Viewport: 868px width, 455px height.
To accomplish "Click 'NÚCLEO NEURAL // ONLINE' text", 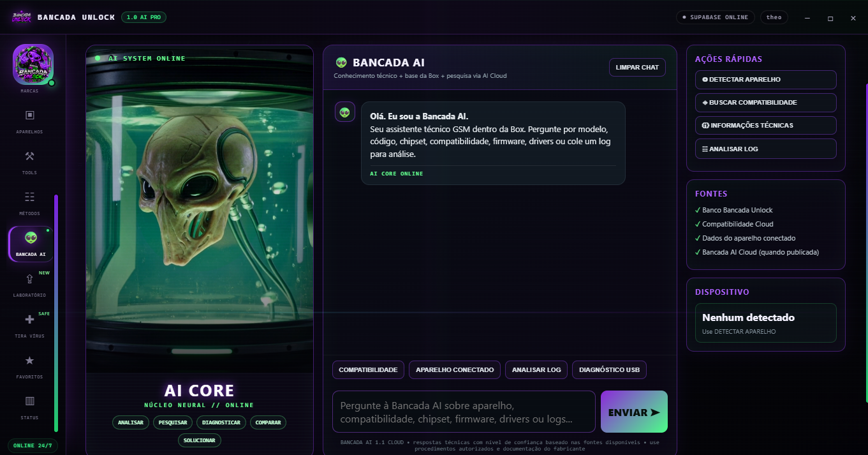I will pos(200,405).
